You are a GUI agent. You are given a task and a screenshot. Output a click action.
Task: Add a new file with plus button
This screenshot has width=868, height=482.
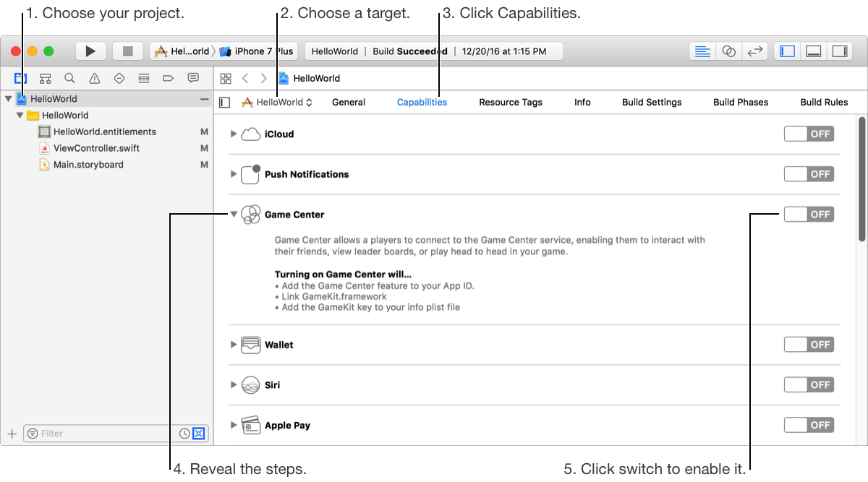click(x=12, y=434)
